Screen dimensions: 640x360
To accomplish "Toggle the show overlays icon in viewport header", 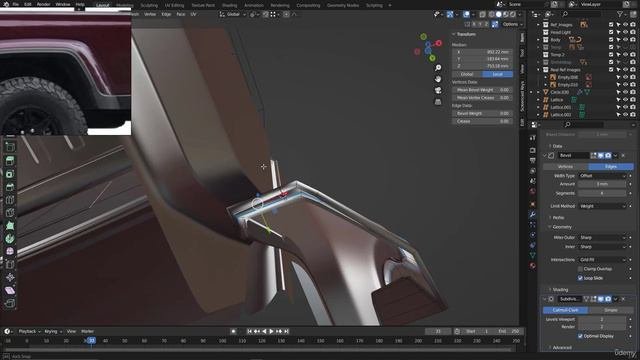I will (x=466, y=14).
